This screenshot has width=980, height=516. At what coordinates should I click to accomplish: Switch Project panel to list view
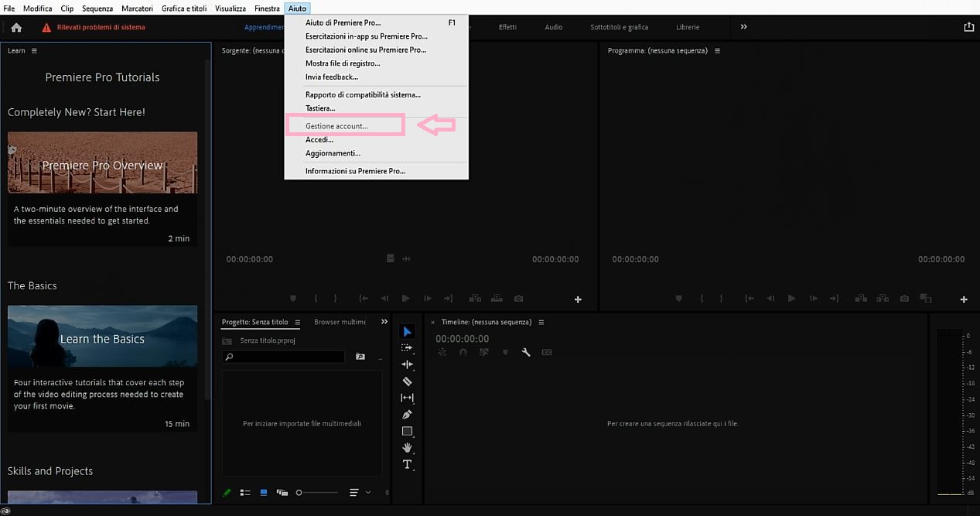tap(245, 492)
